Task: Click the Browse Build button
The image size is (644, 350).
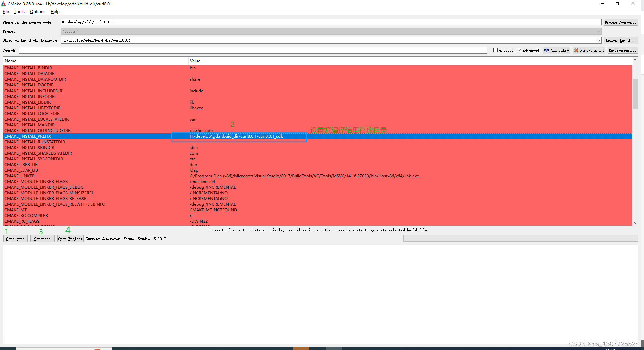Action: pos(621,41)
